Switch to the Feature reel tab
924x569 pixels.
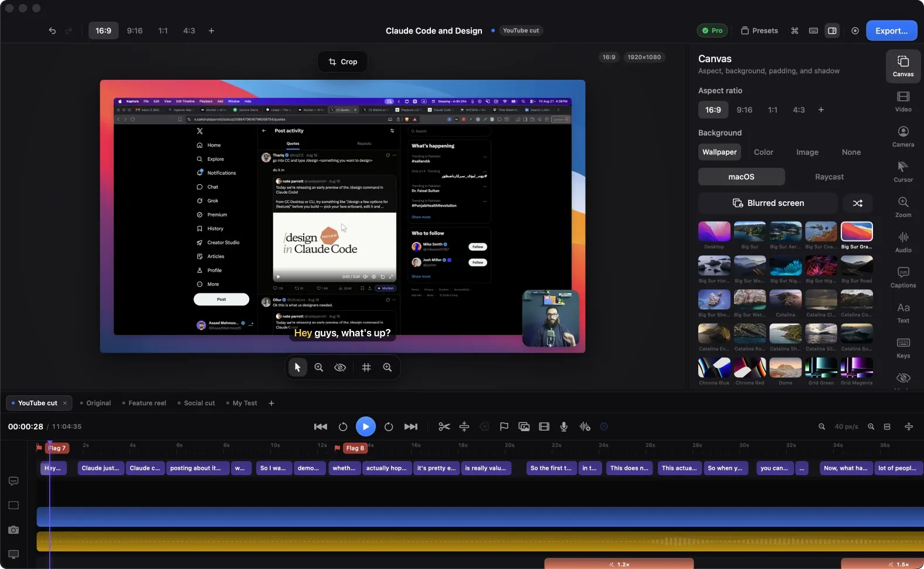pyautogui.click(x=144, y=403)
